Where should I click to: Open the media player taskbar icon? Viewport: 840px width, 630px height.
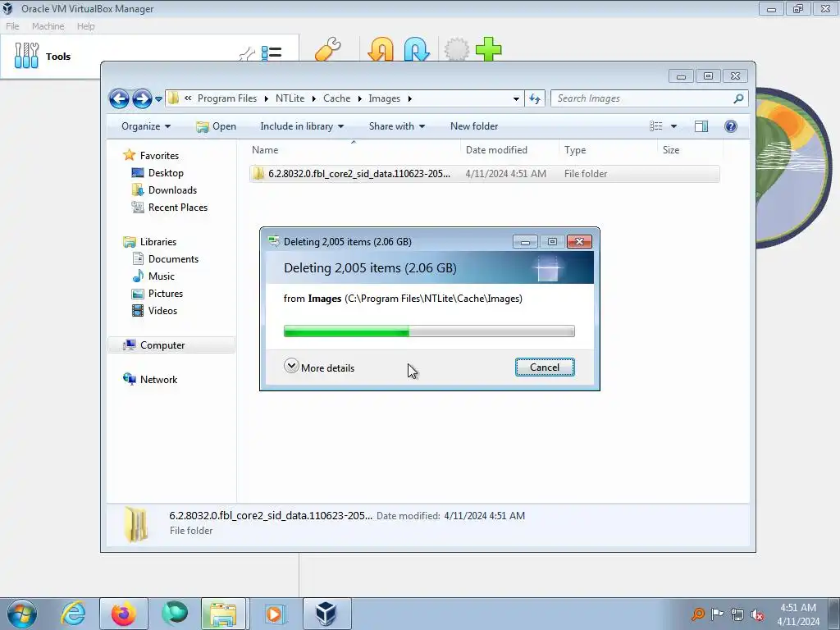coord(276,614)
